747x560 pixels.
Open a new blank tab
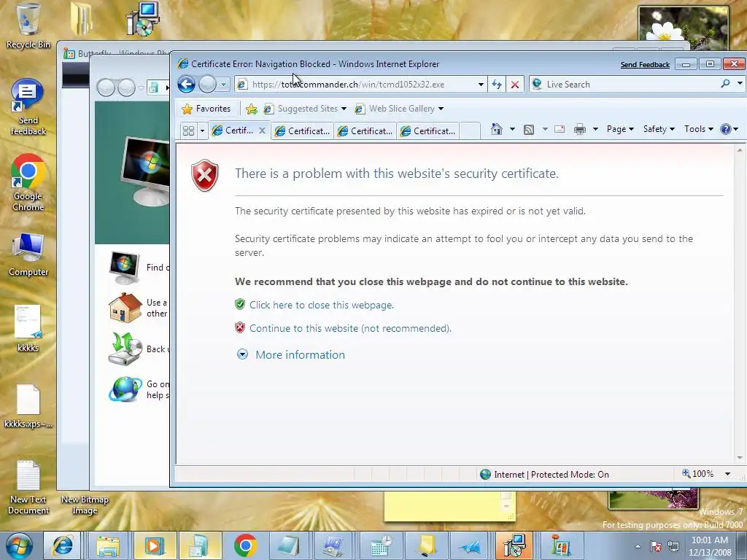point(469,131)
